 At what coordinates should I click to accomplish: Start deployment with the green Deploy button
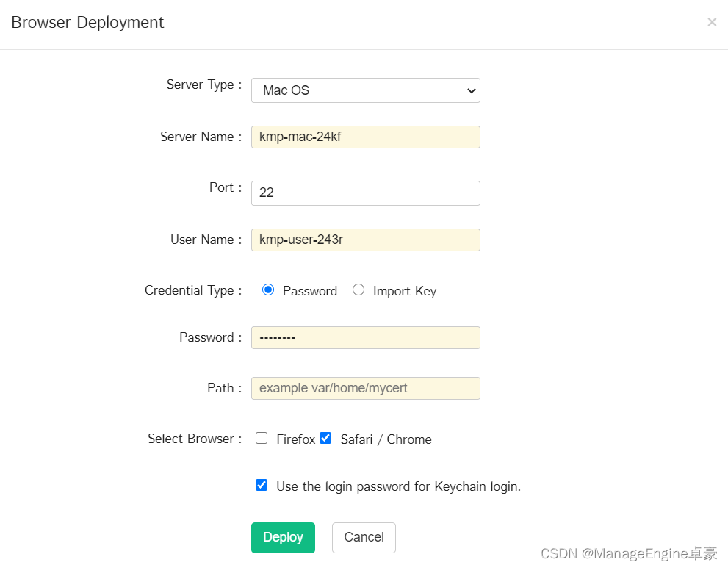pyautogui.click(x=283, y=537)
